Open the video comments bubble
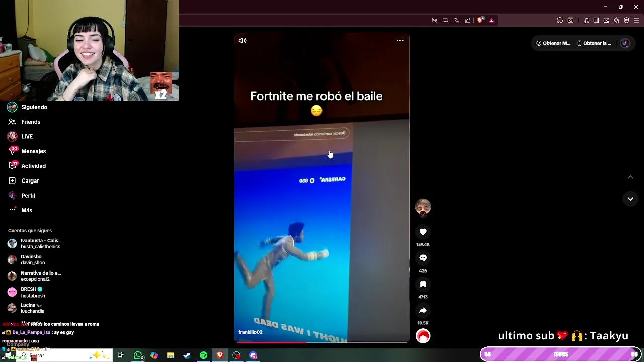The height and width of the screenshot is (362, 644). coord(423,258)
